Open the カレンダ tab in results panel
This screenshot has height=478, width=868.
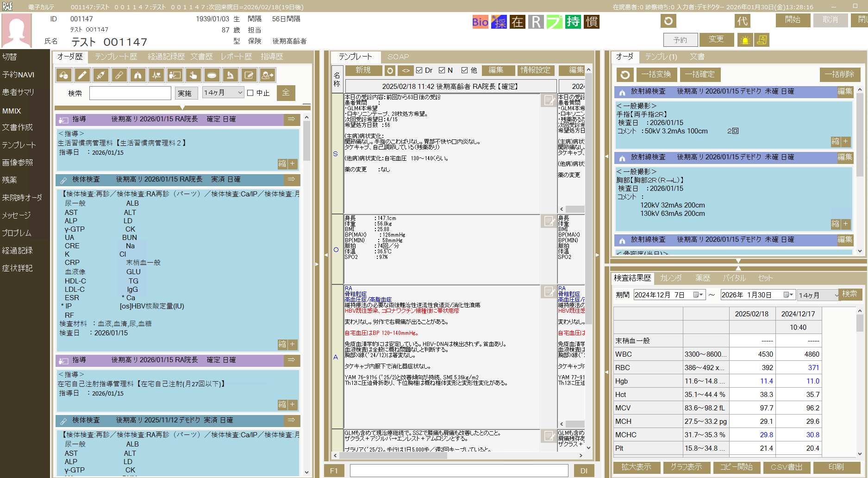(672, 278)
